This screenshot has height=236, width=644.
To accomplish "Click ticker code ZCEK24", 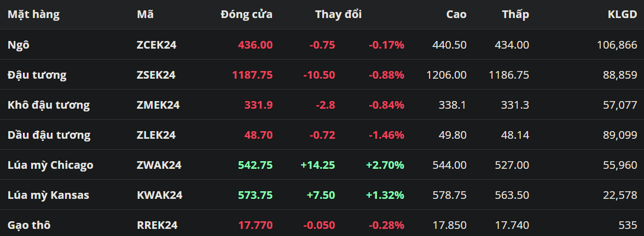I will [156, 45].
